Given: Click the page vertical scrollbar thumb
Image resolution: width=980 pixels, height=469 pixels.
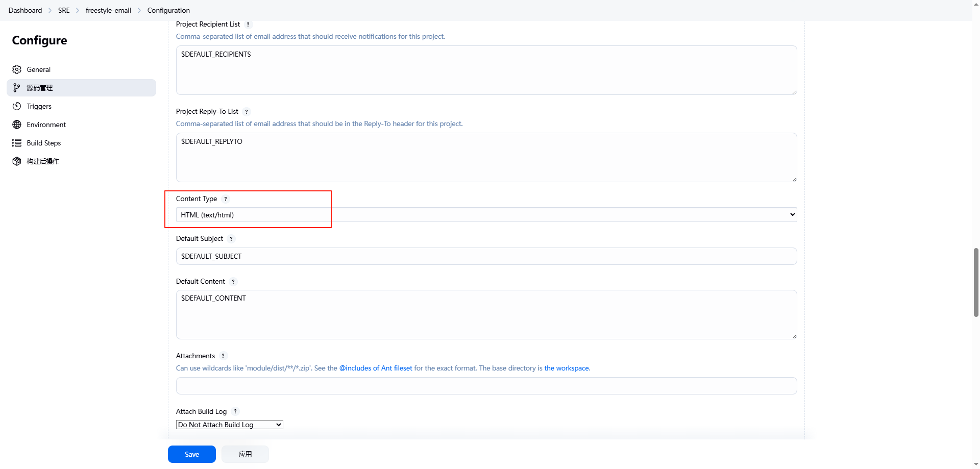Looking at the screenshot, I should pos(976,282).
